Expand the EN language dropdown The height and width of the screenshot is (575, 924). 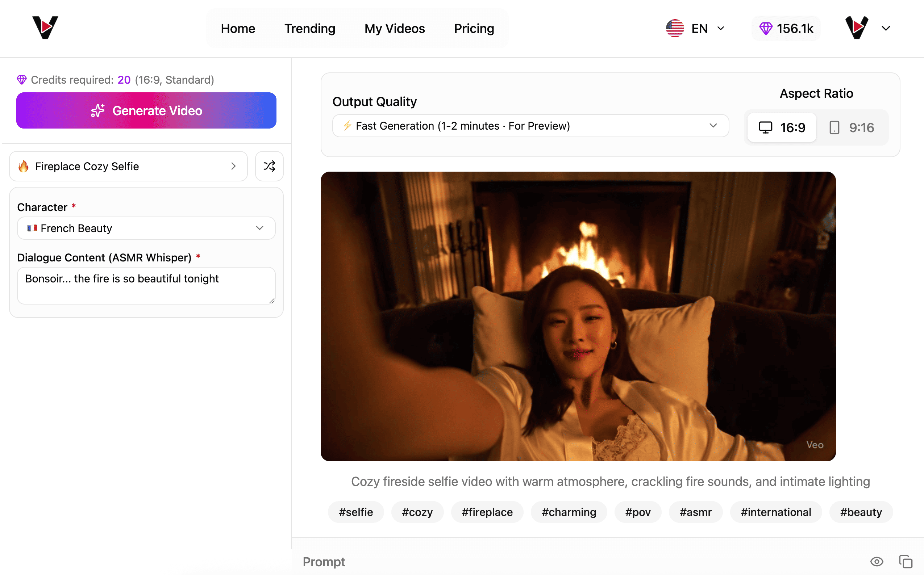(x=720, y=28)
